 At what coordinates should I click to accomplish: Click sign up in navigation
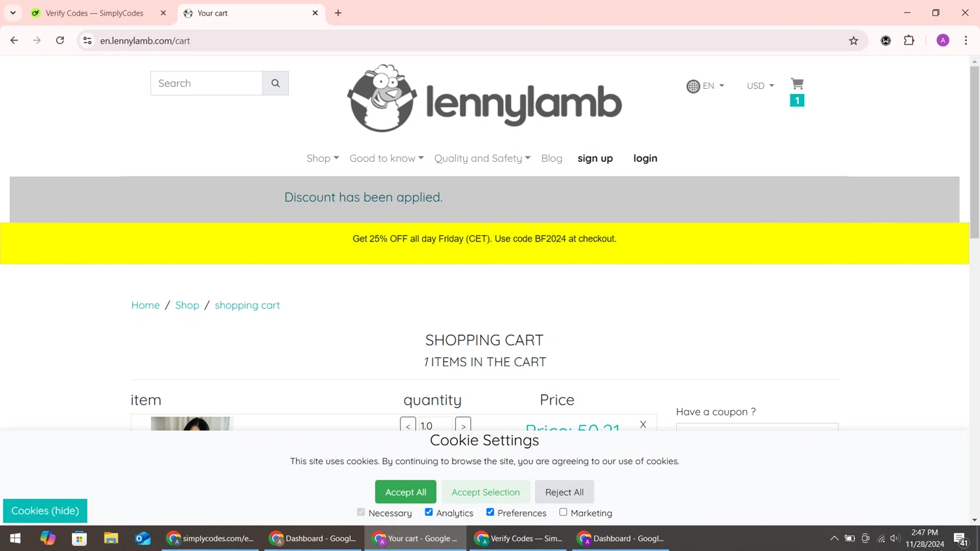tap(595, 159)
